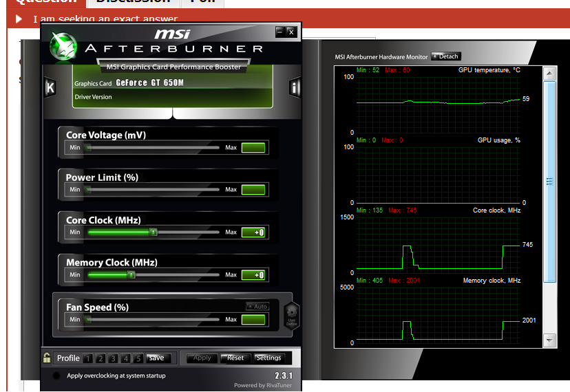Click the profile lock padlock icon

(47, 358)
